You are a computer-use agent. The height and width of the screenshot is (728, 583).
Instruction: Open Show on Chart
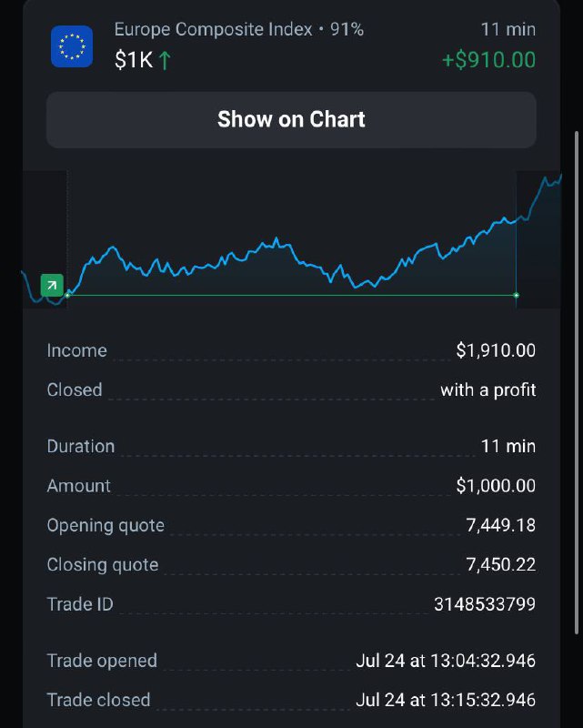click(291, 120)
